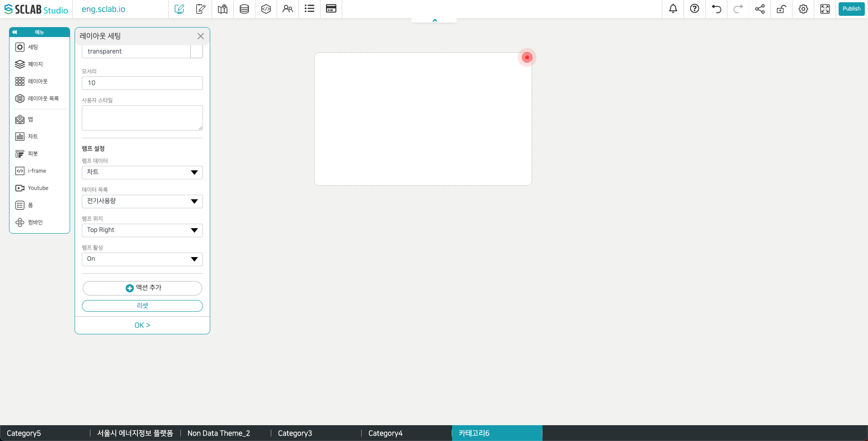Viewport: 868px width, 441px height.
Task: Select 피봇 in the side menu
Action: click(x=39, y=154)
